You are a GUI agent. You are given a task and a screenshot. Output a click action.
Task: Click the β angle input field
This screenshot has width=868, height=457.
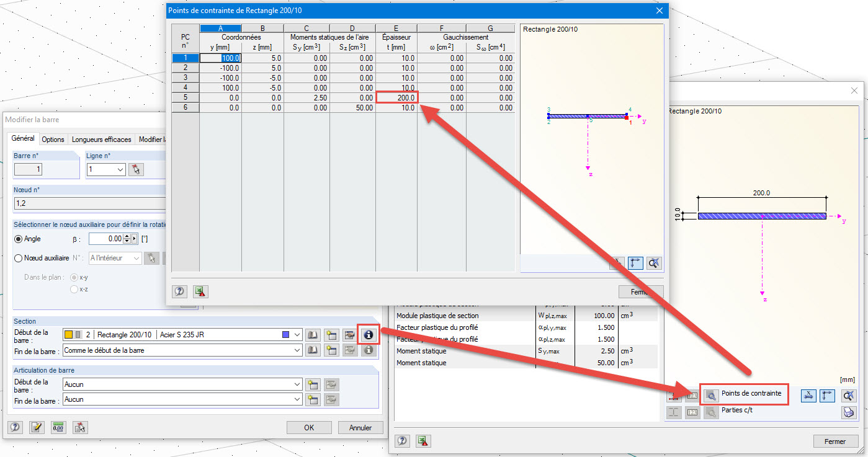pyautogui.click(x=105, y=239)
